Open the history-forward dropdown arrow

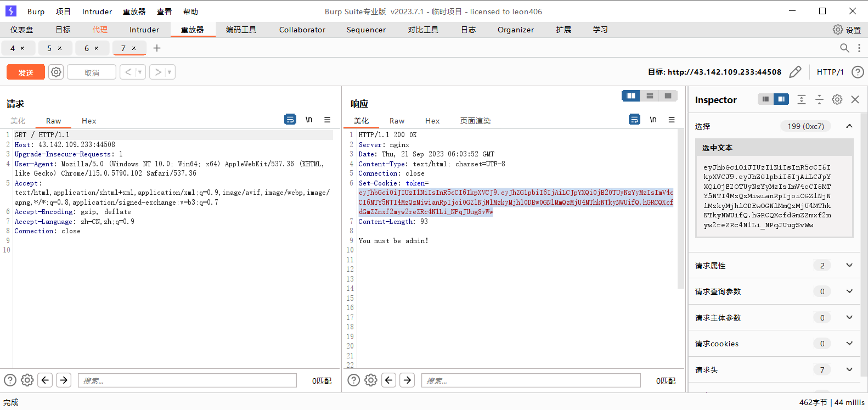click(170, 72)
